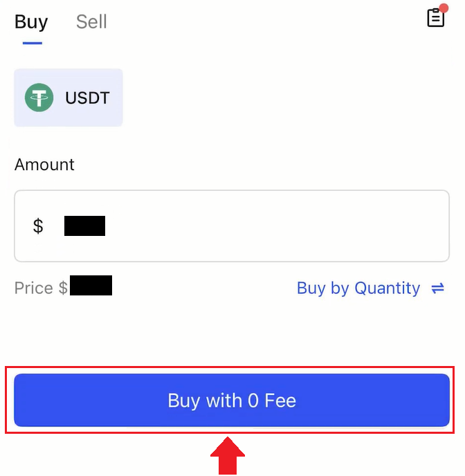Image resolution: width=465 pixels, height=476 pixels.
Task: Switch to the Buy tab
Action: tap(31, 22)
